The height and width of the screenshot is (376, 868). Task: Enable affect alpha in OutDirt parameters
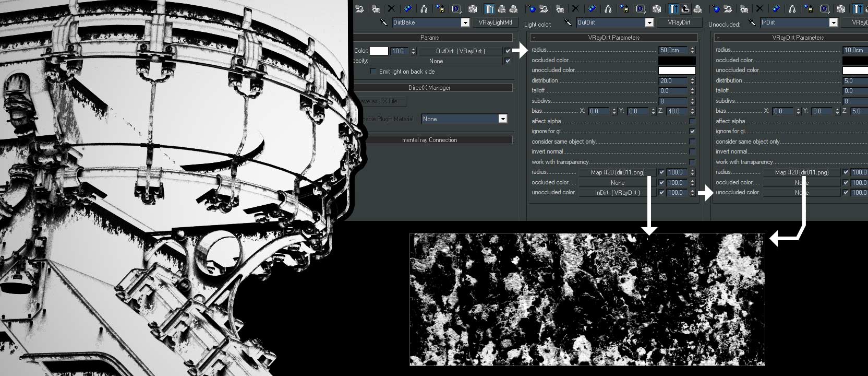(x=692, y=121)
